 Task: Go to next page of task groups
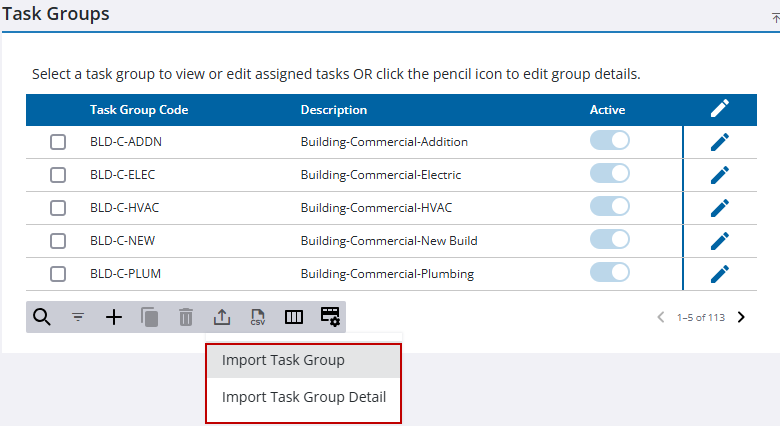click(741, 317)
